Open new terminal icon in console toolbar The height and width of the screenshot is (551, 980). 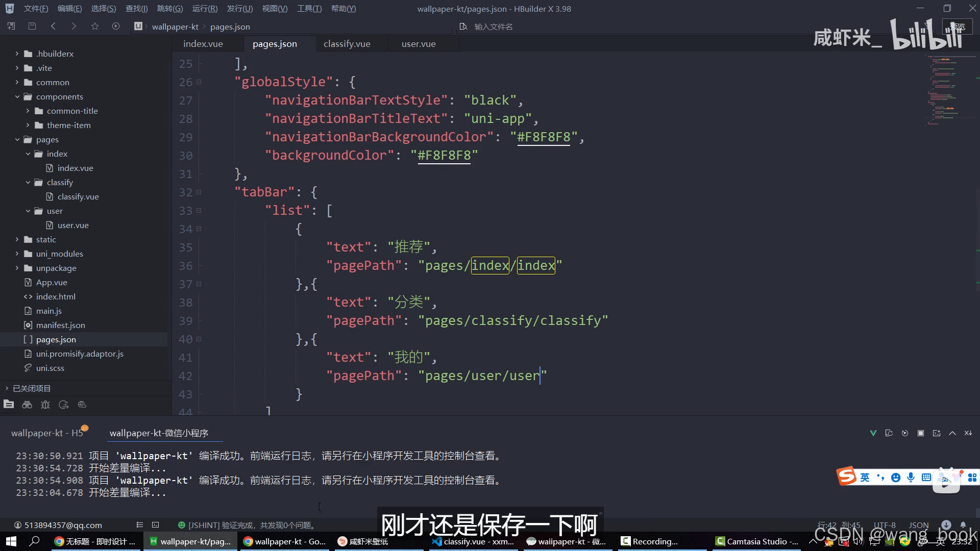[x=937, y=433]
